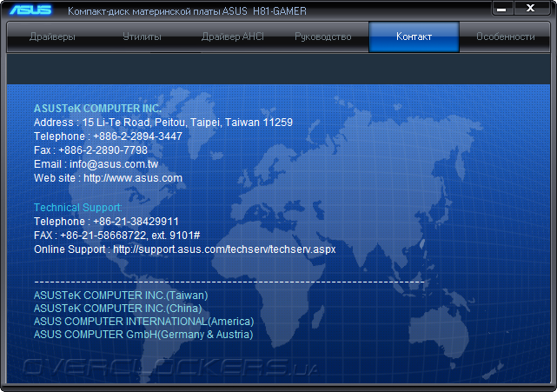The height and width of the screenshot is (392, 557).
Task: Click the ASUSTeK COMPUTER INC. heading
Action: tap(97, 109)
